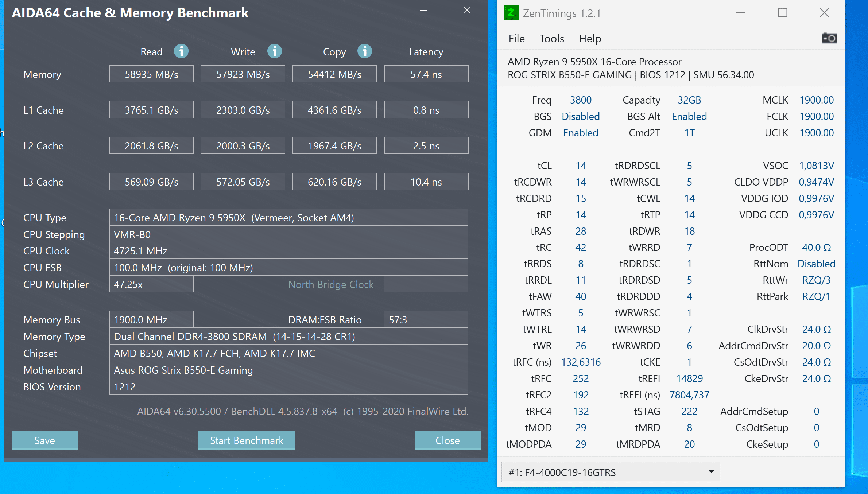
Task: Click L3 Cache Copy 620.16 GB/s
Action: click(x=334, y=182)
